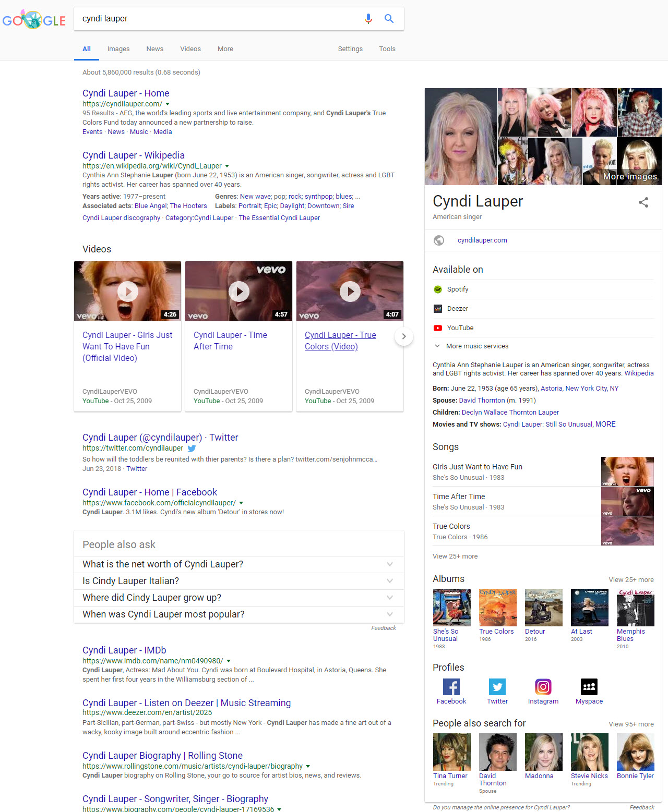This screenshot has width=668, height=812.
Task: Open 'Cyndi Lauper - IMDb' result
Action: tap(124, 650)
